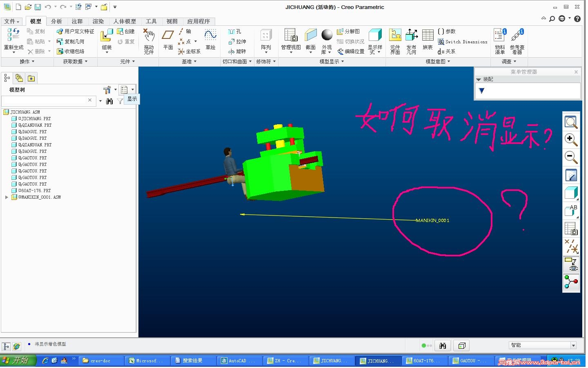Switch to the 视图 tab
This screenshot has height=368, width=588.
click(x=172, y=21)
